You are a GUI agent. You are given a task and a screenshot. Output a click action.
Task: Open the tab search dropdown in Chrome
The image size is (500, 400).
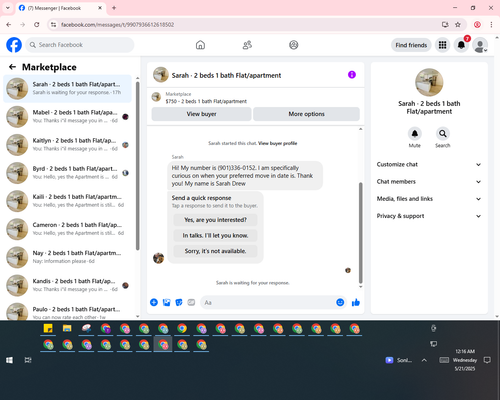(x=8, y=8)
